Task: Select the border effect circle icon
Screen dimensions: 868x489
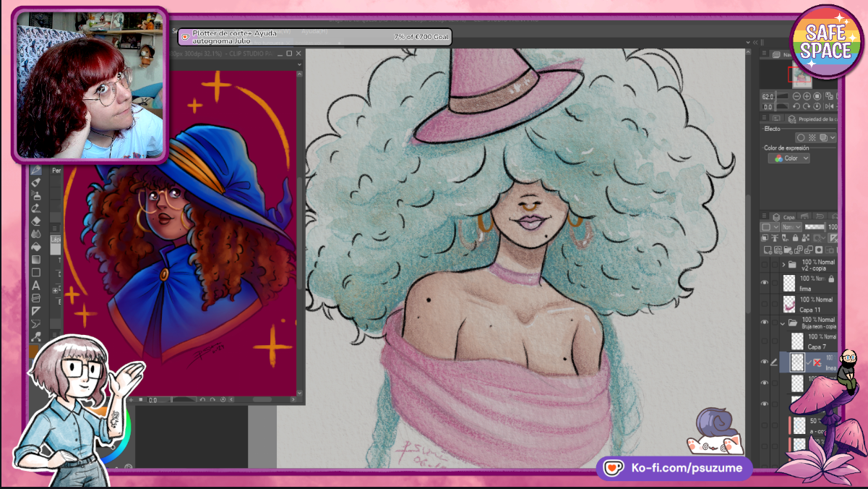Action: coord(801,137)
